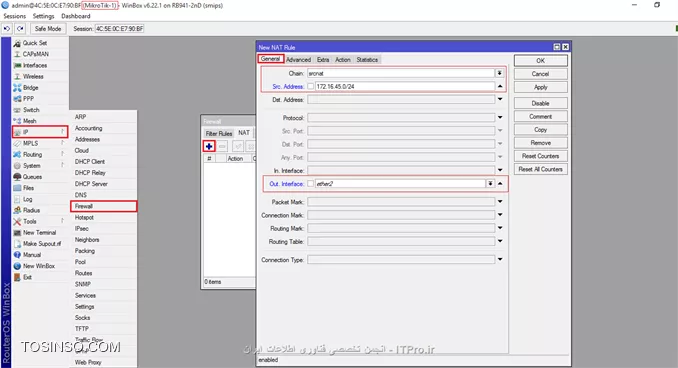
Task: Click the redo arrow in toolbar
Action: click(20, 29)
